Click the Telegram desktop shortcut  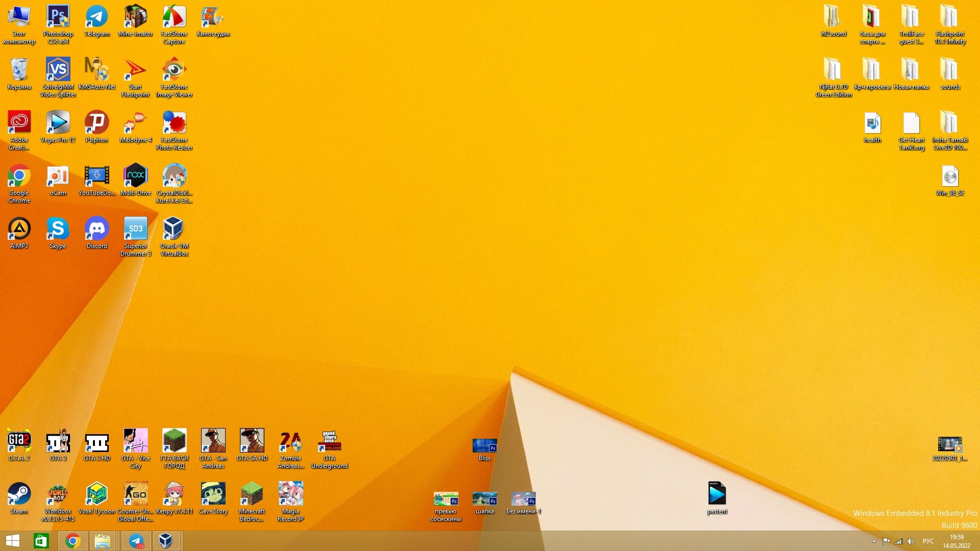tap(96, 18)
